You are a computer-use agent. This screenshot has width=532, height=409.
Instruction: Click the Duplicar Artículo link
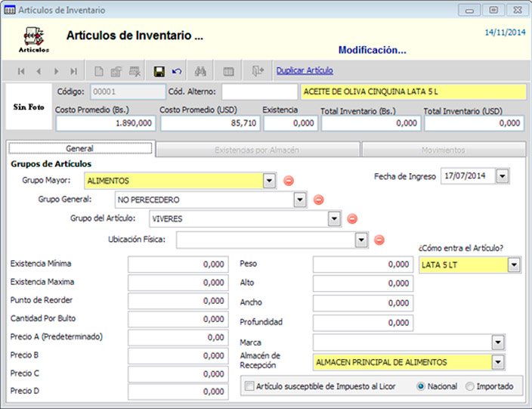[305, 70]
